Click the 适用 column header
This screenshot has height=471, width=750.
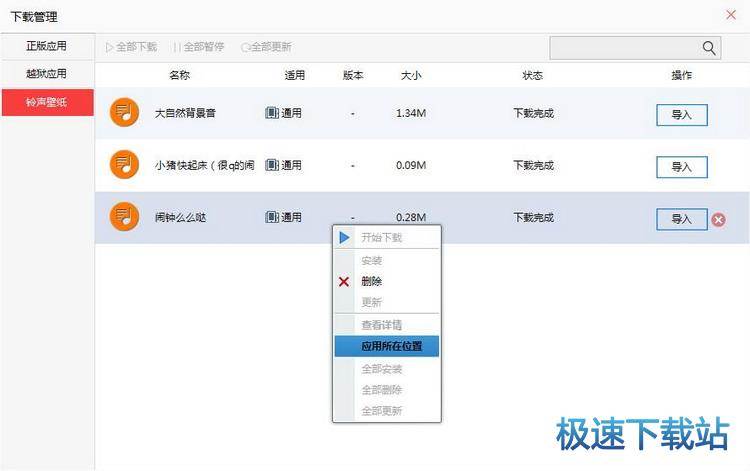(x=294, y=75)
